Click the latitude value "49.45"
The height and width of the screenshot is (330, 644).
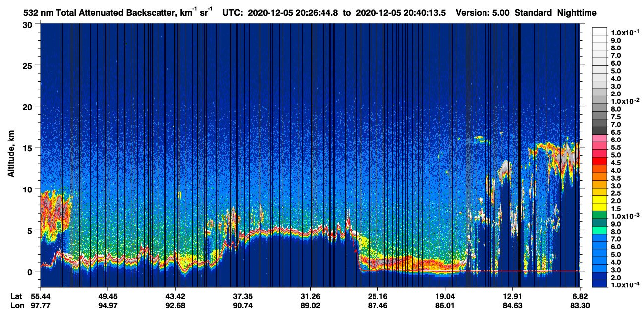pos(108,296)
